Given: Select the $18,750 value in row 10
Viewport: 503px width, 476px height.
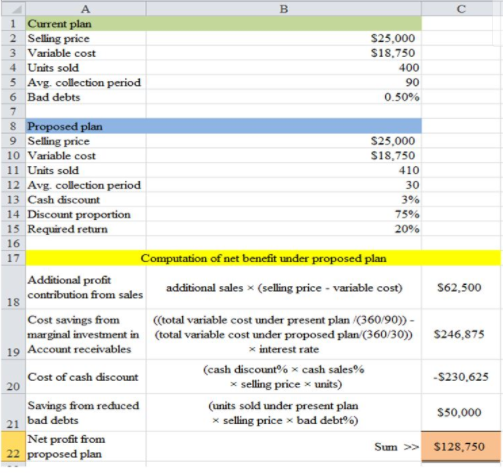Looking at the screenshot, I should pos(284,156).
